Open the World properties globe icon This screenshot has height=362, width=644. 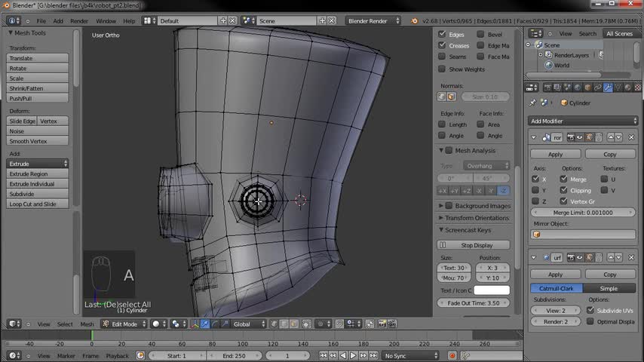[578, 87]
